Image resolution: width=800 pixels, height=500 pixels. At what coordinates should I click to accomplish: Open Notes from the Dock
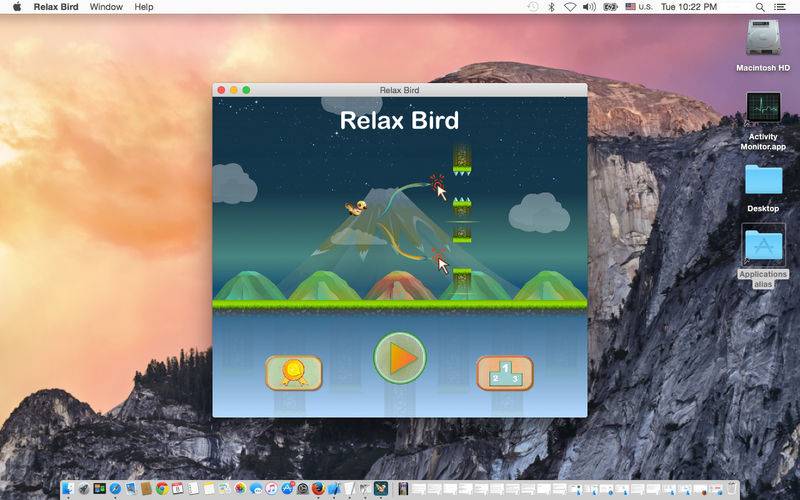209,489
